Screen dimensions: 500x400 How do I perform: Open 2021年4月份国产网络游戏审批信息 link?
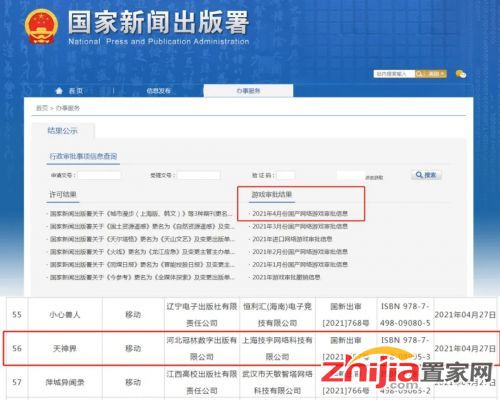300,213
